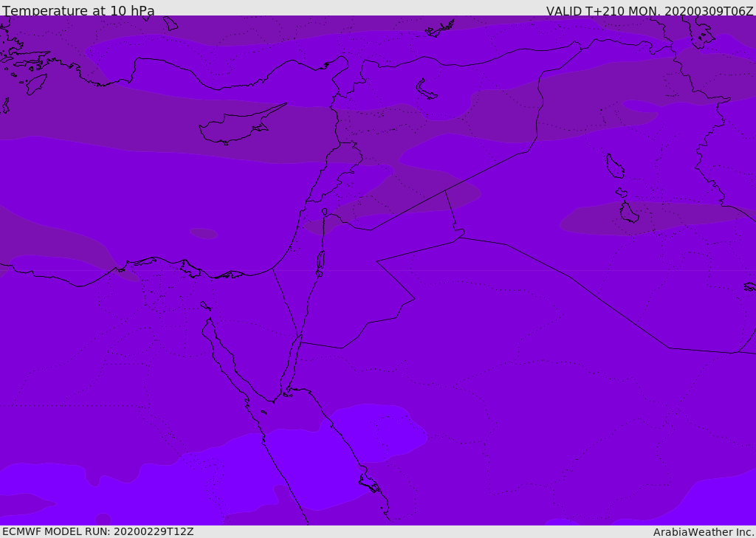The height and width of the screenshot is (538, 756).
Task: Click the "Temperature at 10 hPa" title
Action: [78, 11]
